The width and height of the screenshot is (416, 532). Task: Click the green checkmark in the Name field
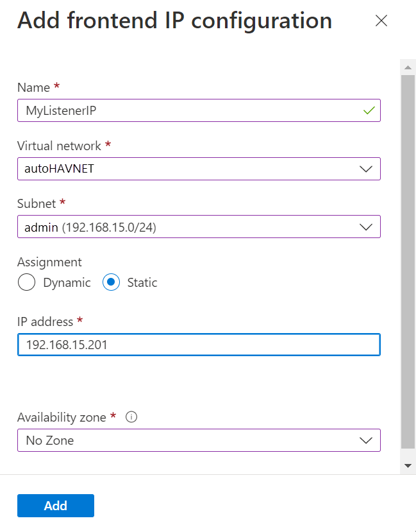[x=369, y=110]
